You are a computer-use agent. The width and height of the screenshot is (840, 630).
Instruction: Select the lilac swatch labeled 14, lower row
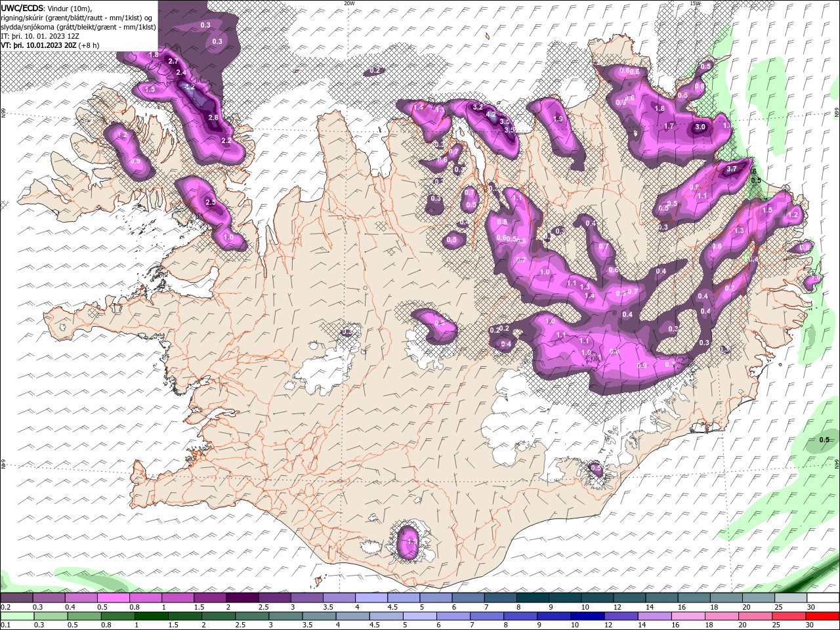655,616
